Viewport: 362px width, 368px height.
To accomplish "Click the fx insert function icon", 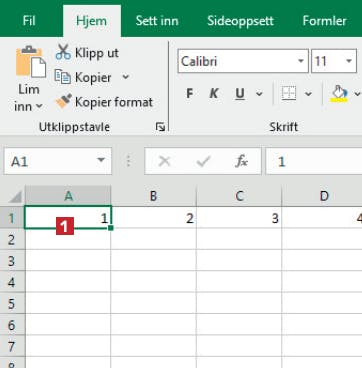I will tap(241, 162).
